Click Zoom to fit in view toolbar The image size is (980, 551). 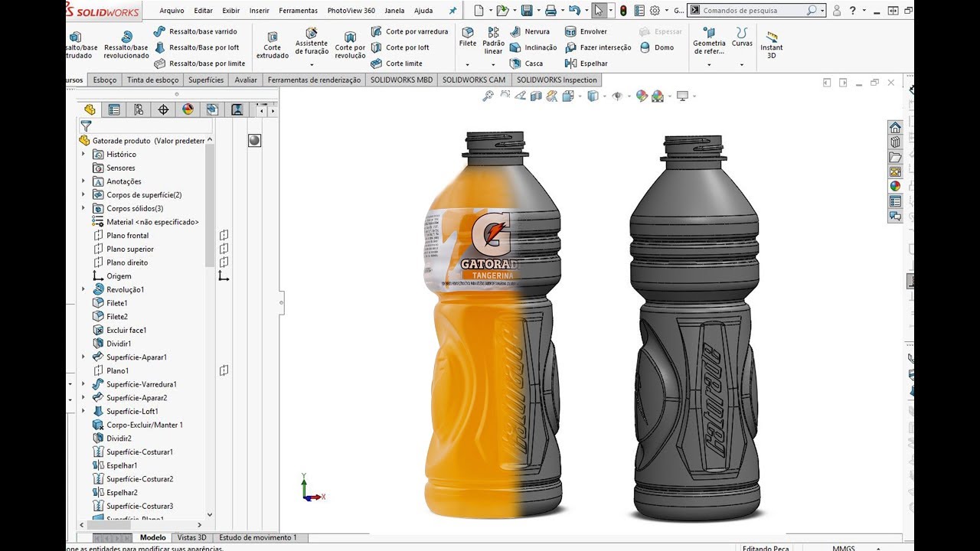tap(488, 96)
